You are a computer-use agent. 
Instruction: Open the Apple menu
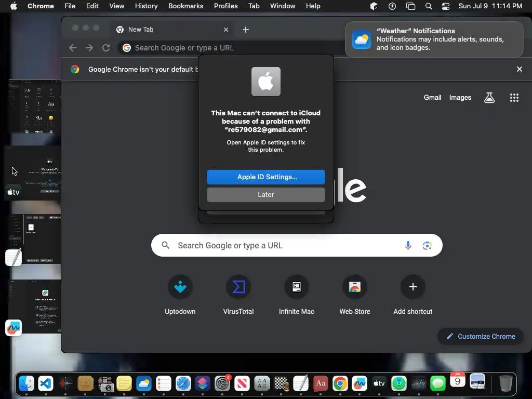click(x=14, y=6)
